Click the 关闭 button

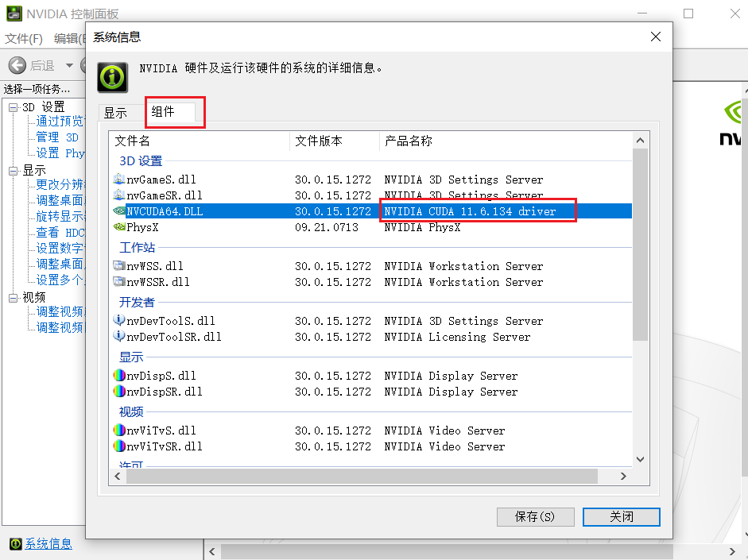(x=621, y=516)
